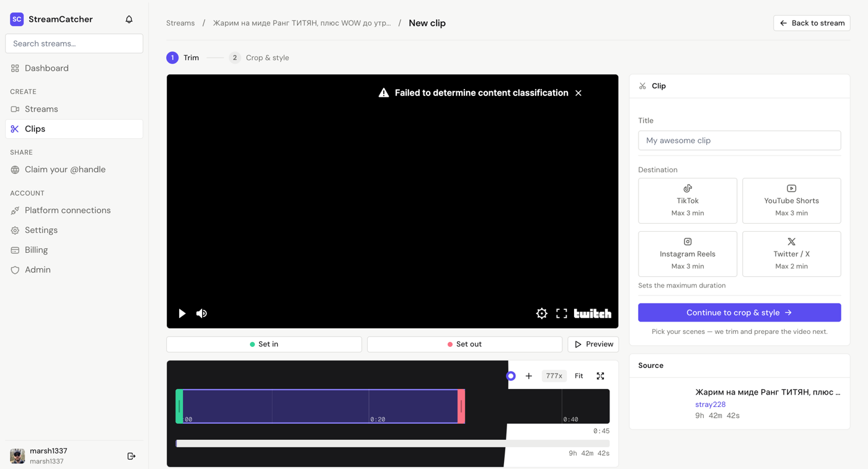868x469 pixels.
Task: Click the log out icon beside marsh1337
Action: [x=131, y=456]
